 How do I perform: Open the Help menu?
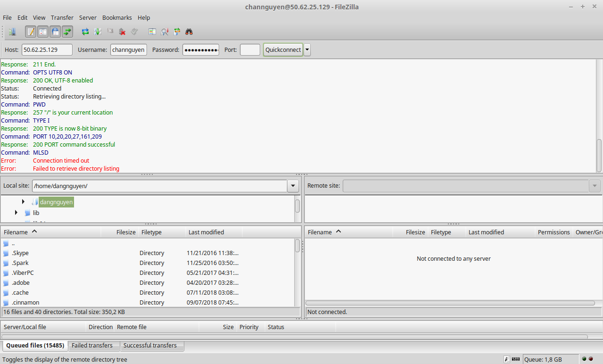pyautogui.click(x=144, y=17)
